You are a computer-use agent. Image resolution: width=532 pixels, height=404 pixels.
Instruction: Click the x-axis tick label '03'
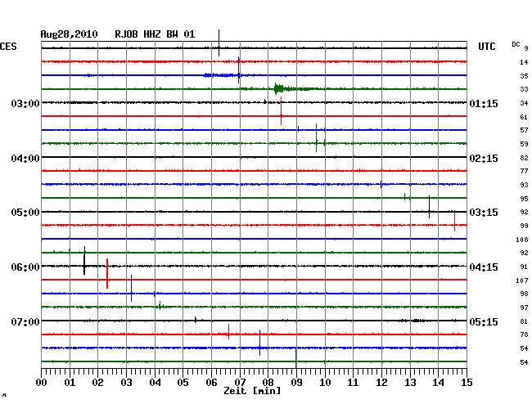[126, 383]
